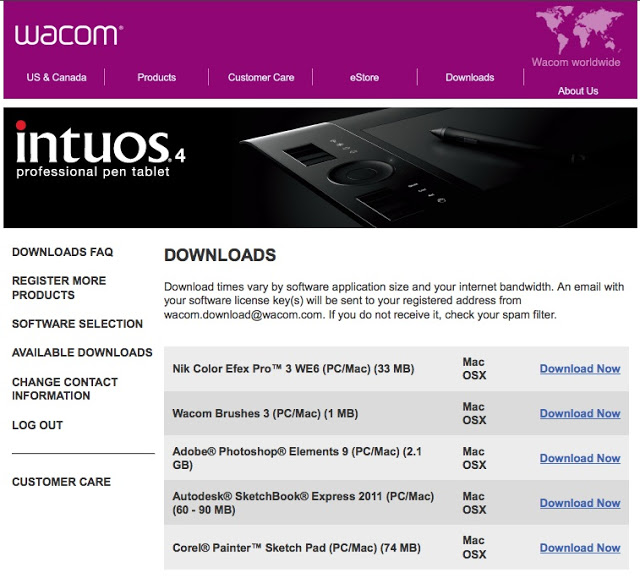Viewport: 640px width, 578px height.
Task: Click the Corel Painter Sketch Pad title
Action: [296, 548]
